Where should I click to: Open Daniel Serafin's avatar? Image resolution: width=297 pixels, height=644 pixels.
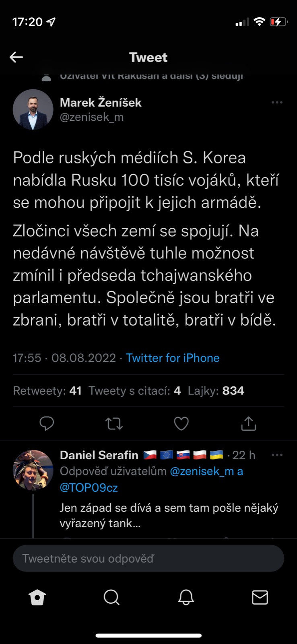pos(33,470)
